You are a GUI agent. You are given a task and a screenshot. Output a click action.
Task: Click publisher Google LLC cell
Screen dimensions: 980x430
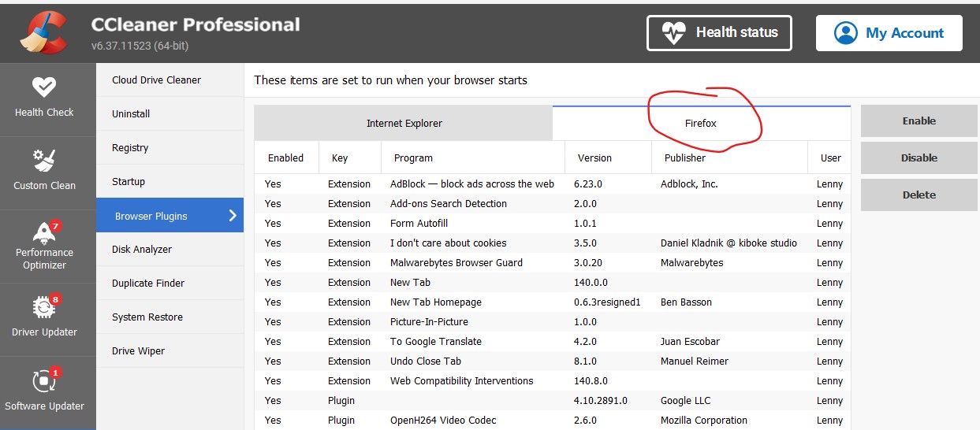point(686,401)
